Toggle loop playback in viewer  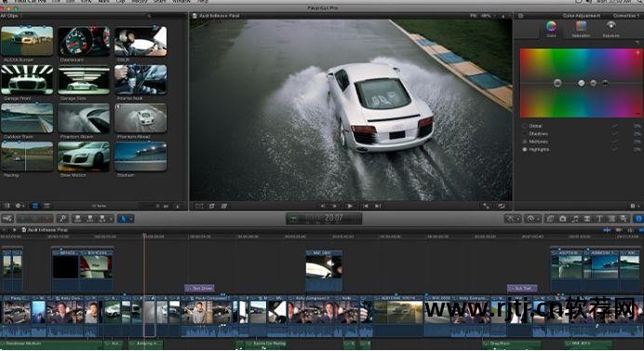[x=502, y=206]
